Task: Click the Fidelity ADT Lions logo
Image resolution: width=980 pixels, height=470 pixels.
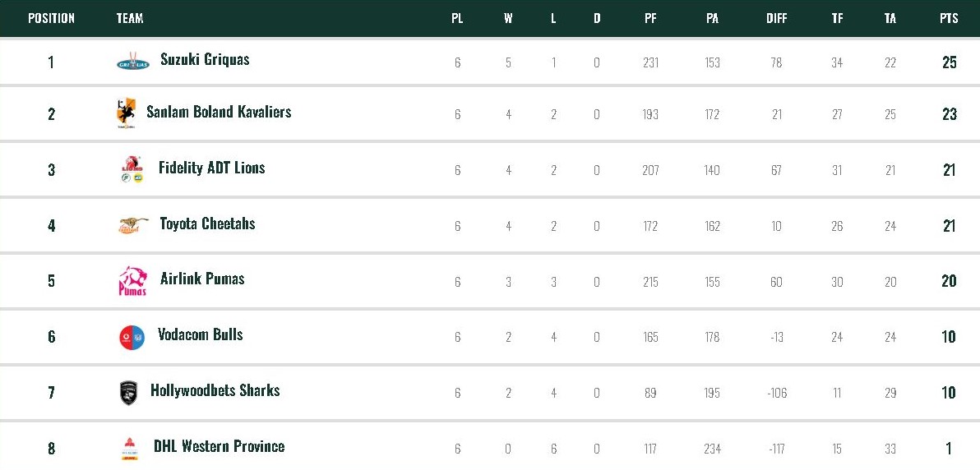Action: (131, 168)
